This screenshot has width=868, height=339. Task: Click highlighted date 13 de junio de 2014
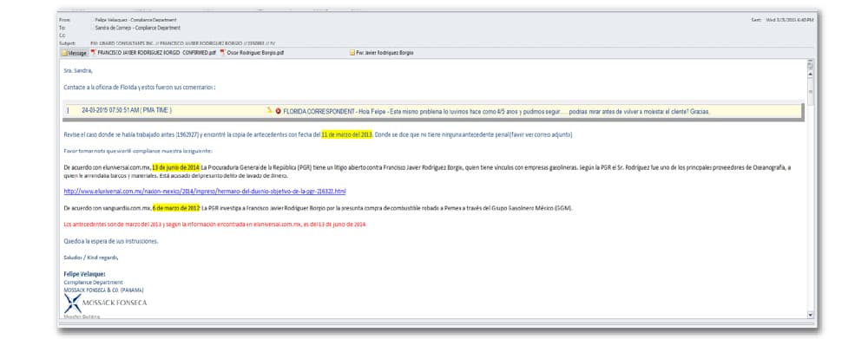tap(176, 167)
